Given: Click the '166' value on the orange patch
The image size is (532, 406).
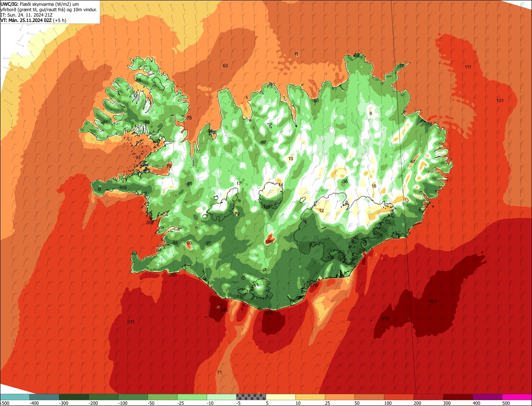Looking at the screenshot, I should click(x=269, y=242).
